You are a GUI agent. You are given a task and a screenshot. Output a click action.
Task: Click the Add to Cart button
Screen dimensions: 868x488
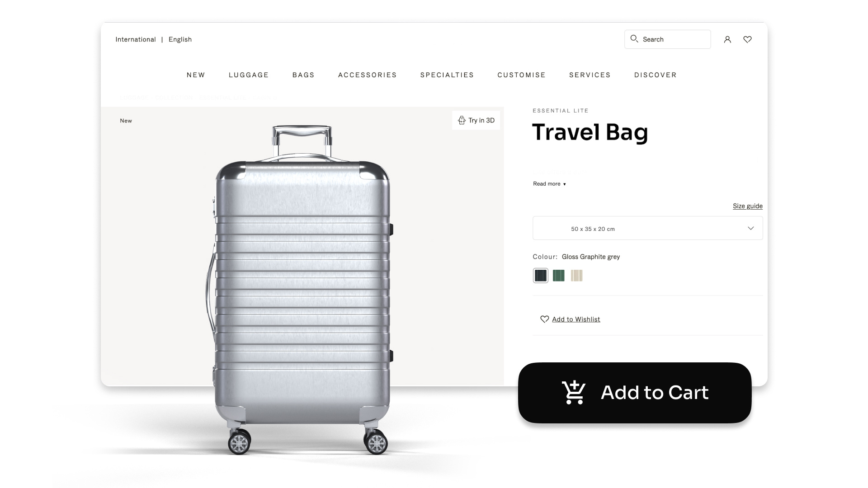tap(634, 393)
